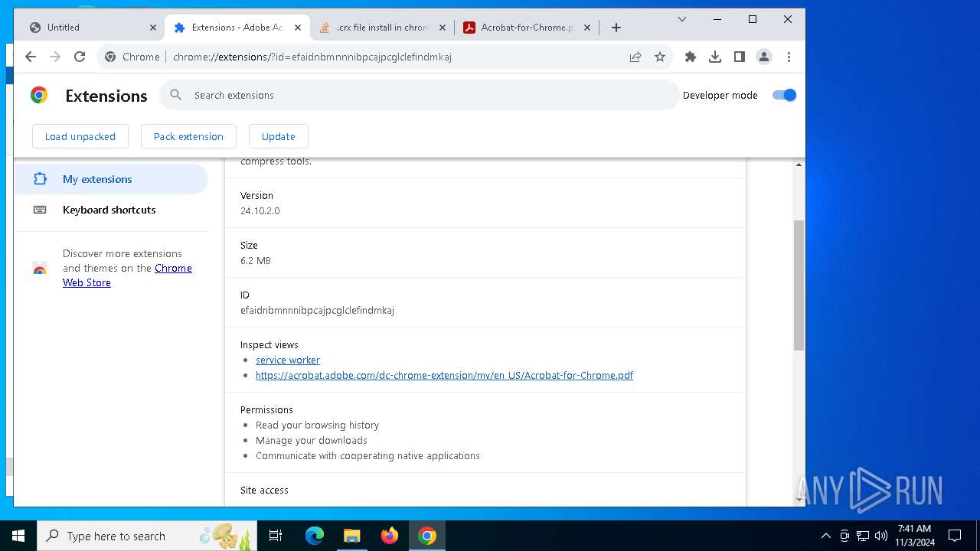Click the Site access heading

pyautogui.click(x=264, y=490)
